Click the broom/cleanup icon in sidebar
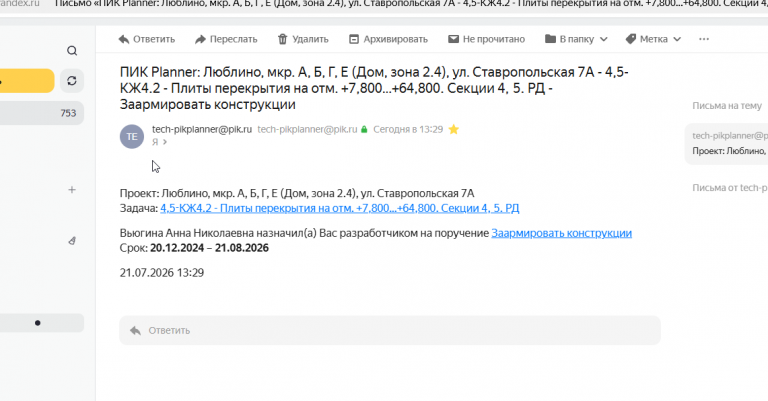This screenshot has width=768, height=401. tap(72, 240)
